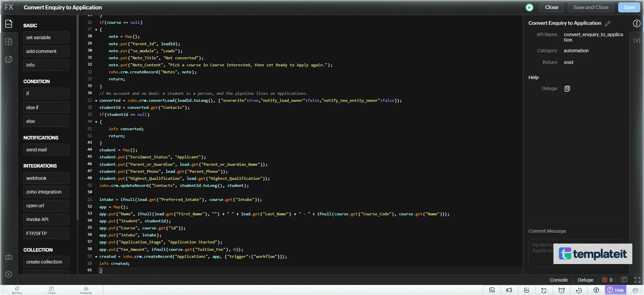Click the red error count indicator
Screen dimensions: 644x295
607,280
